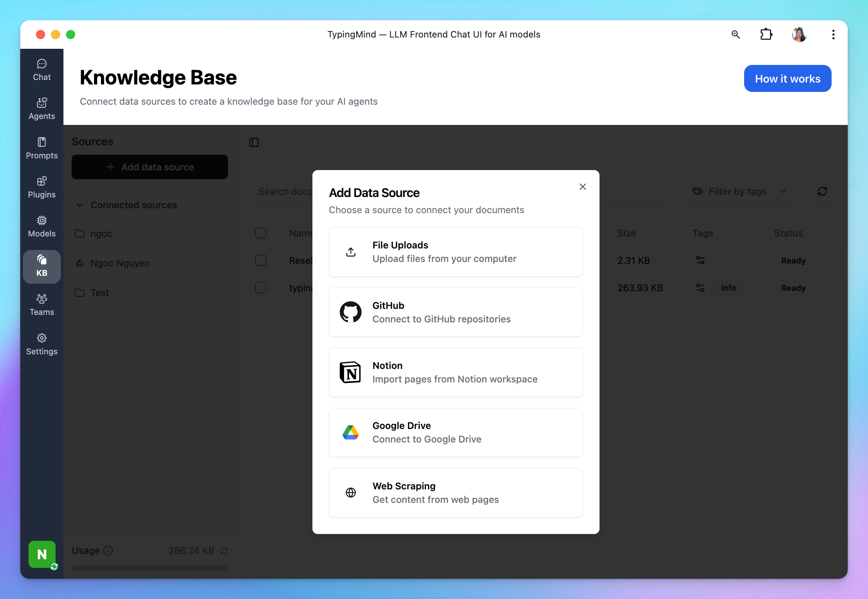Click the How it works button
This screenshot has width=868, height=599.
pyautogui.click(x=787, y=78)
